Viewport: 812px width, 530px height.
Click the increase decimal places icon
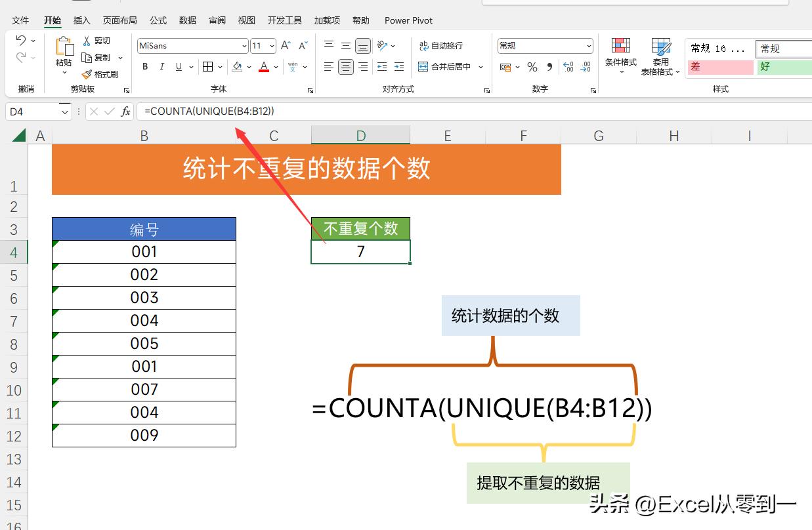coord(568,66)
